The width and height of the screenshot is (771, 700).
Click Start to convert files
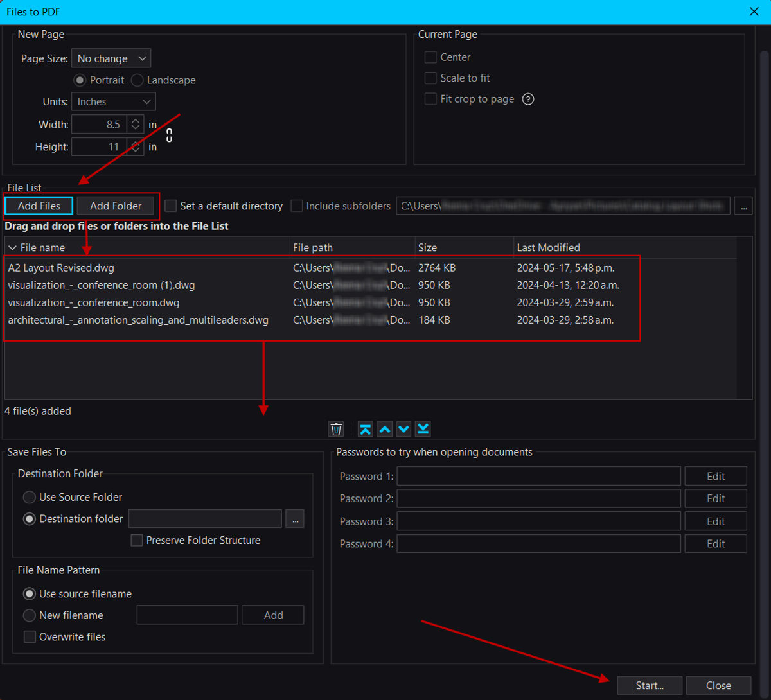649,685
